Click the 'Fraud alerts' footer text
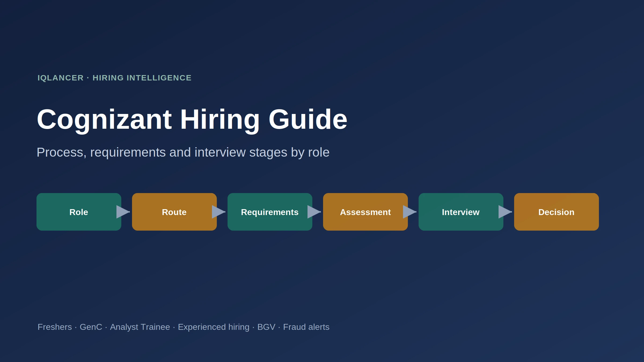644x362 pixels. [x=306, y=327]
